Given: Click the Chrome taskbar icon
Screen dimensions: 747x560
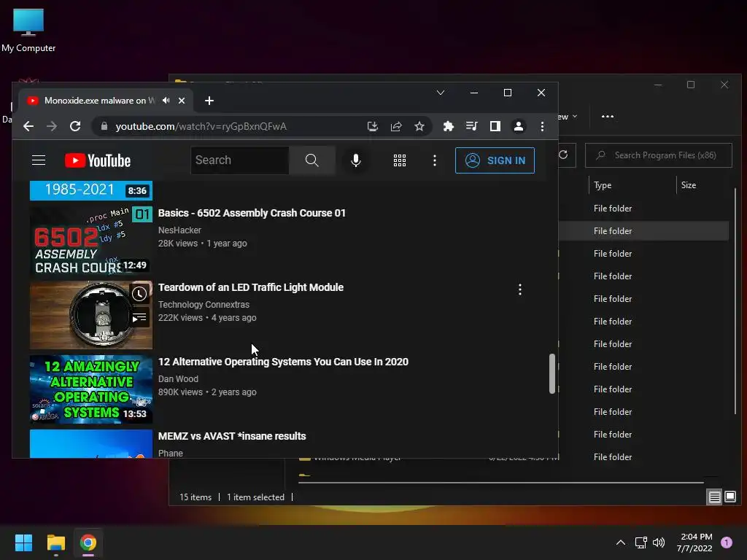Looking at the screenshot, I should (x=88, y=542).
